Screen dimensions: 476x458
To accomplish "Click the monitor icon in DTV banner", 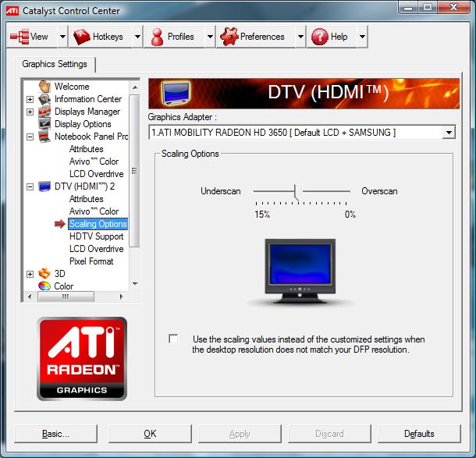I will click(176, 93).
